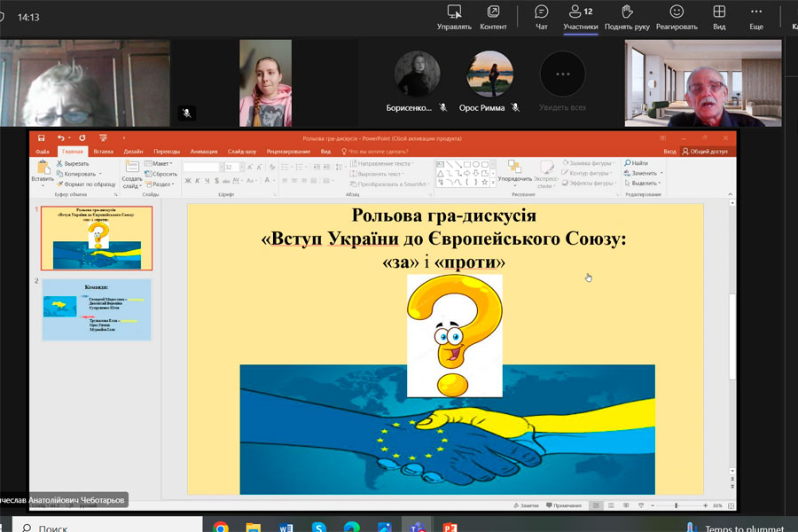The image size is (798, 532).
Task: Expand the Макет layout dropdown
Action: click(x=160, y=164)
